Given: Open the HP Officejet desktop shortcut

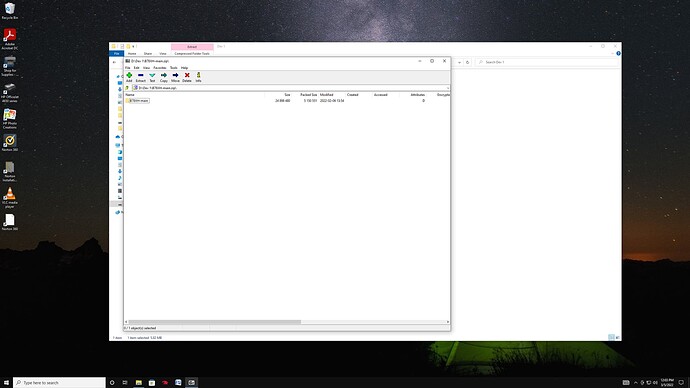Looking at the screenshot, I should coord(10,92).
